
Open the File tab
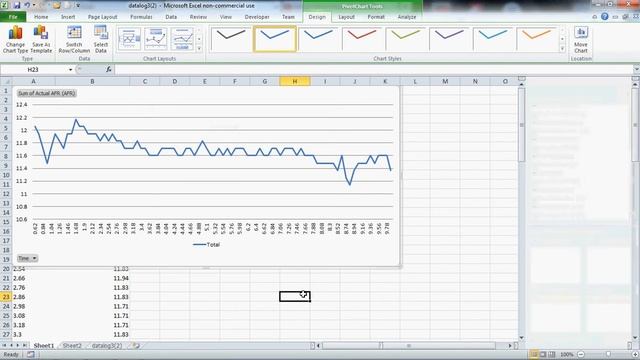click(13, 17)
